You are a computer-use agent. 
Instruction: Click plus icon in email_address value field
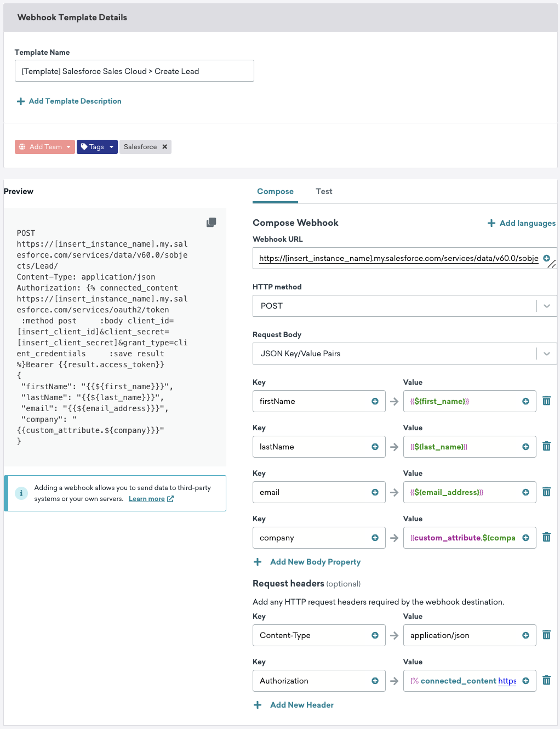(x=525, y=492)
